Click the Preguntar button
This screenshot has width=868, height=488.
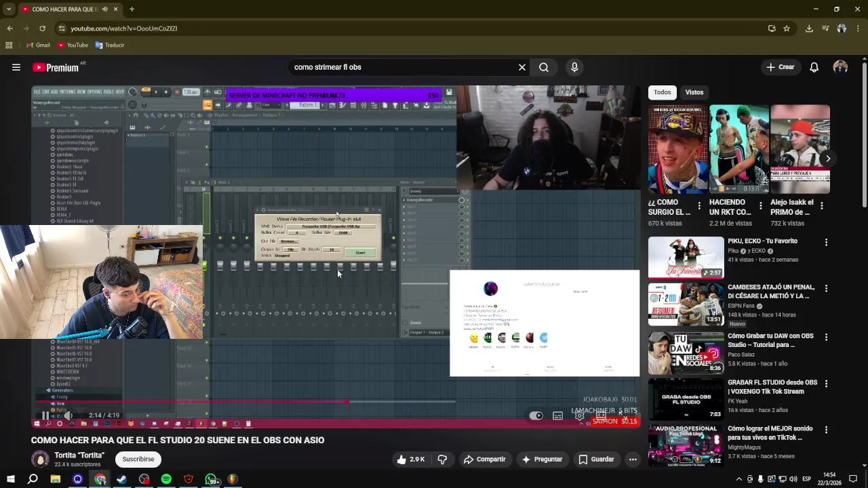541,460
